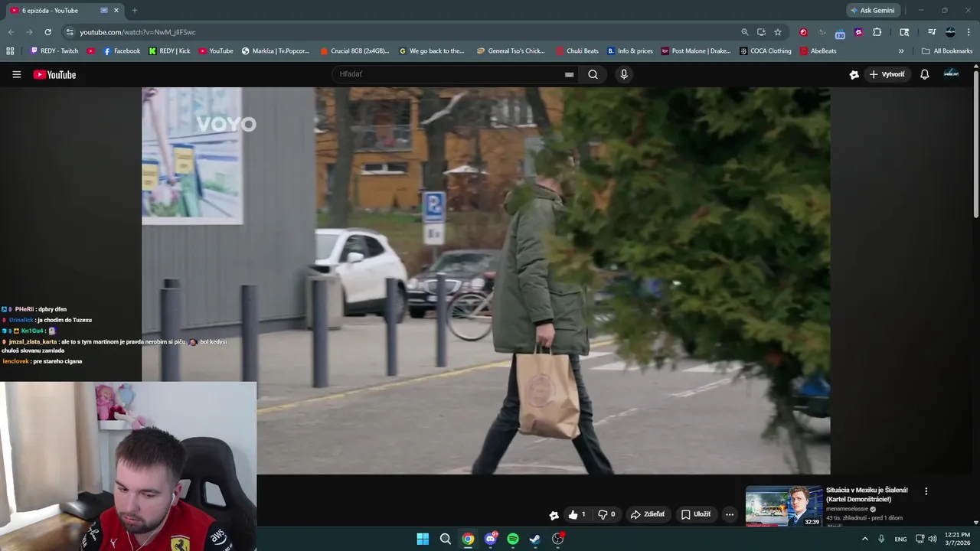The image size is (980, 551).
Task: Open the YouTube account avatar menu
Action: click(x=951, y=74)
